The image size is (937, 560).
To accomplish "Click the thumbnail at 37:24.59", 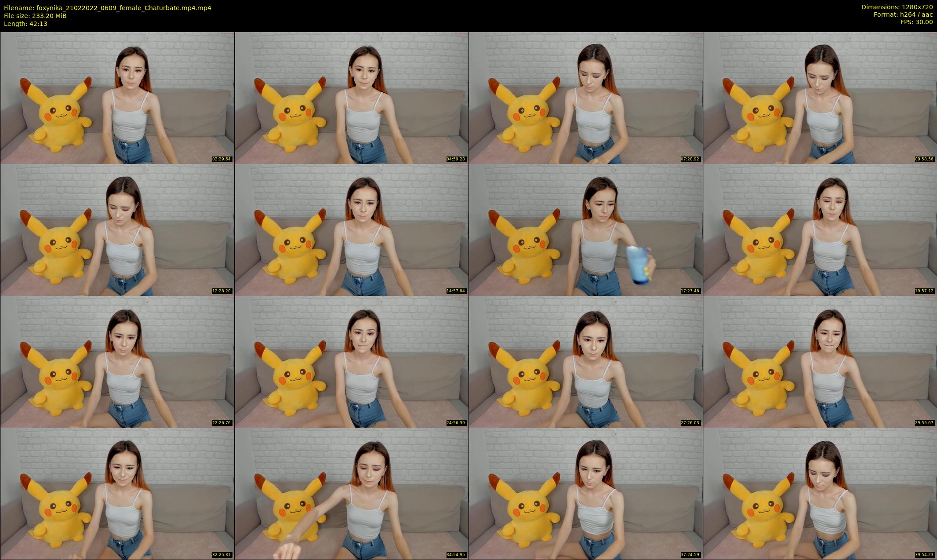I will click(586, 493).
